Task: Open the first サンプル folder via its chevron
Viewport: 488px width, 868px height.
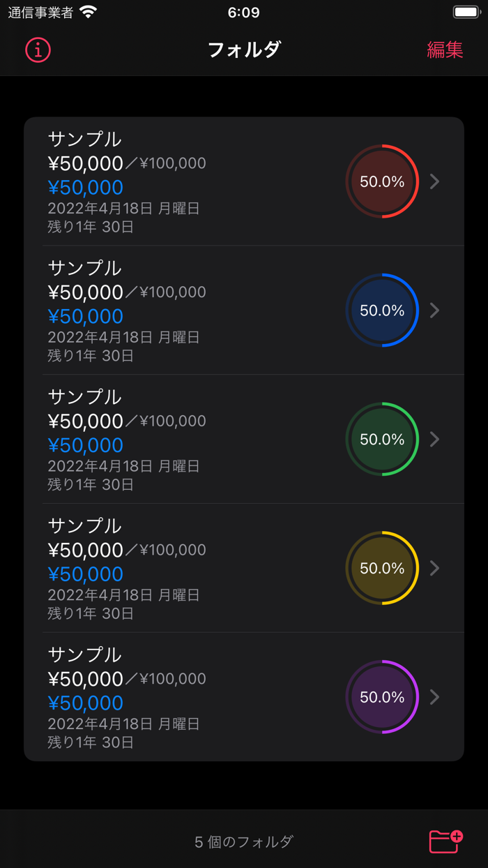Action: [x=435, y=181]
